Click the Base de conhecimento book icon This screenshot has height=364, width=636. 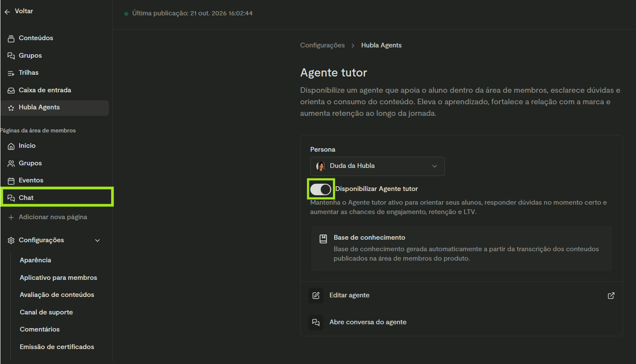click(323, 239)
